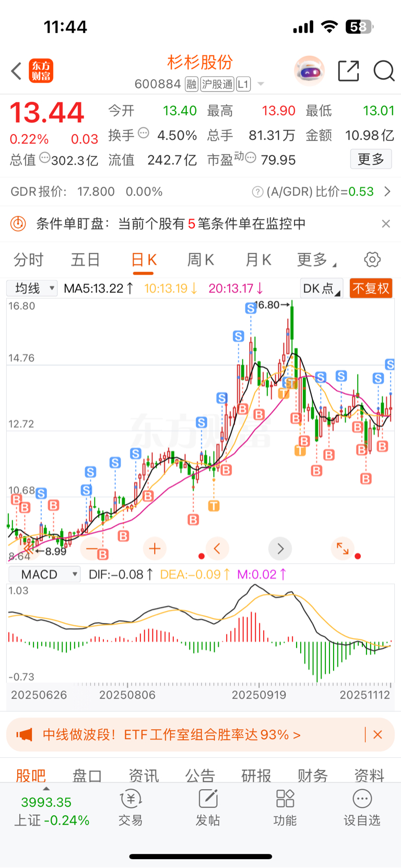This screenshot has height=868, width=401.
Task: Open the 资讯 tab
Action: 144,776
